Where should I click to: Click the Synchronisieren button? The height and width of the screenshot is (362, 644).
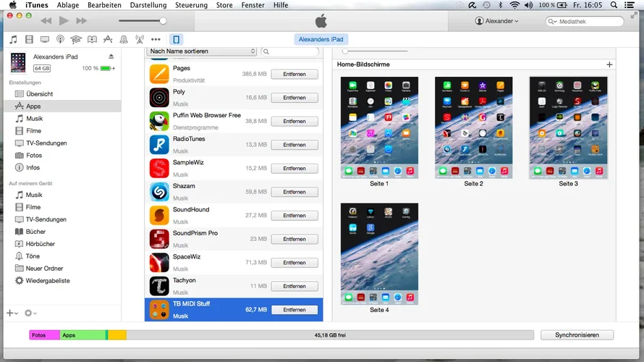click(577, 335)
